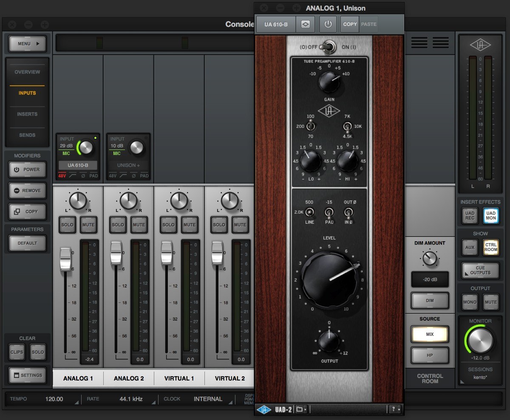Click the 610-B GAIN knob
The height and width of the screenshot is (420, 510).
click(x=329, y=82)
